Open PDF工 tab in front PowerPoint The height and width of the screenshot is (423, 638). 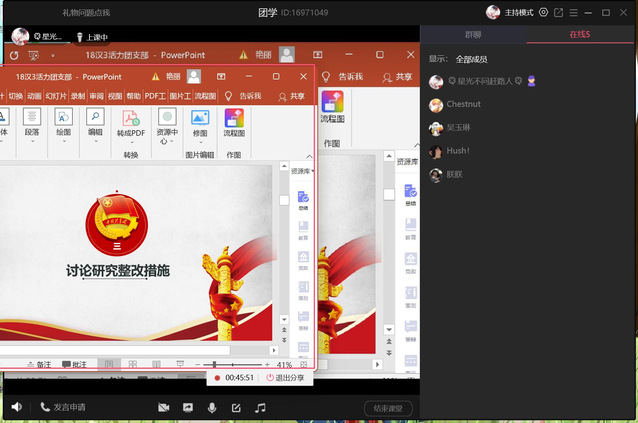[x=155, y=96]
